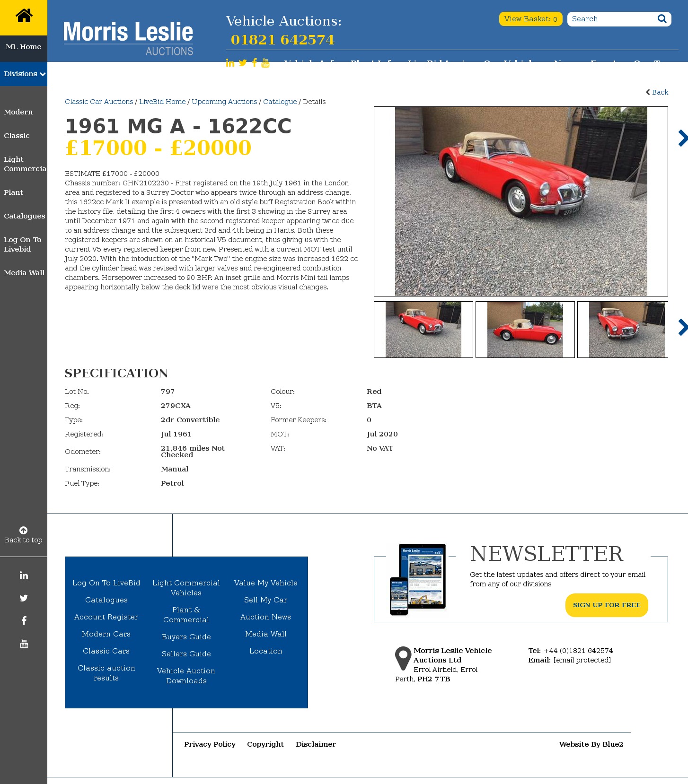This screenshot has height=784, width=688.
Task: Open Sell My Car link
Action: click(266, 600)
